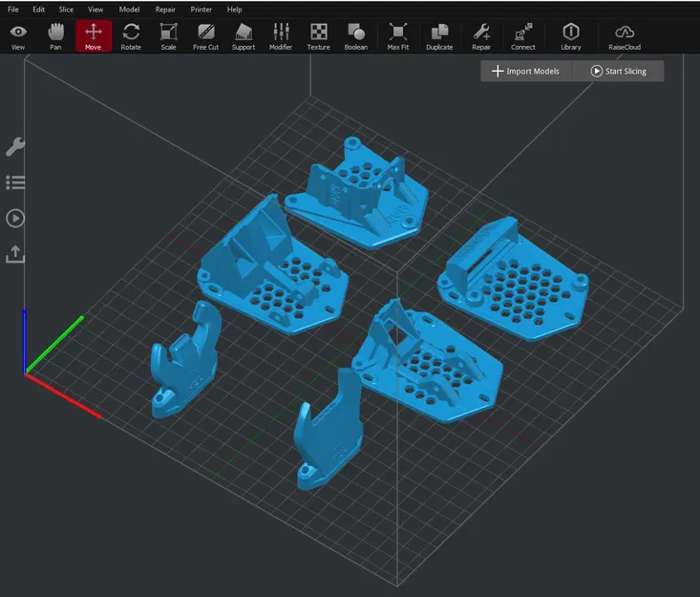Select the right-side honeycomb plate model with slotted mount
Screen dimensions: 700x597
tap(514, 281)
